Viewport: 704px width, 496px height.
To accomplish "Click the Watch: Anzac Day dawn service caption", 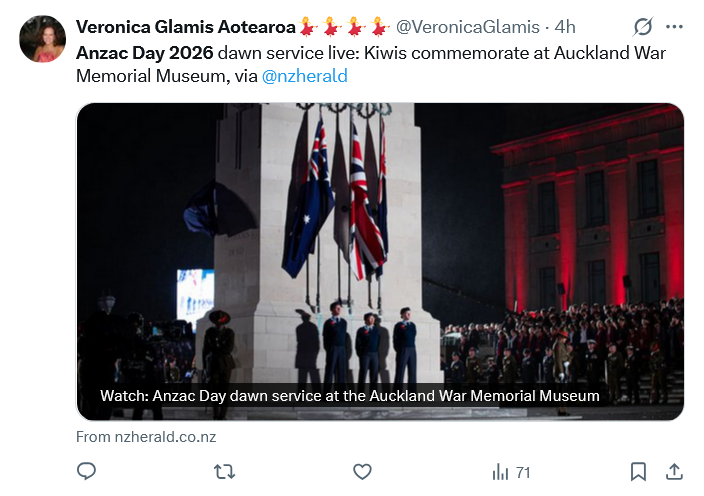I will (350, 396).
